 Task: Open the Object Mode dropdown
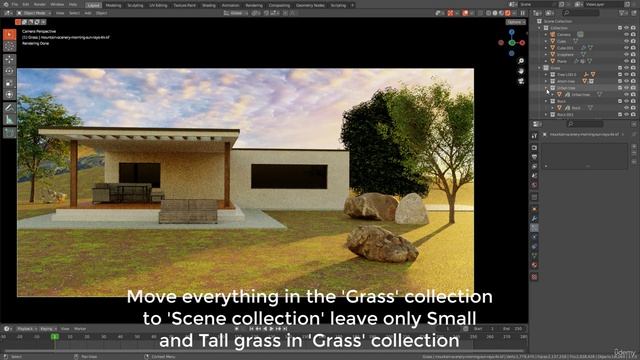click(34, 13)
